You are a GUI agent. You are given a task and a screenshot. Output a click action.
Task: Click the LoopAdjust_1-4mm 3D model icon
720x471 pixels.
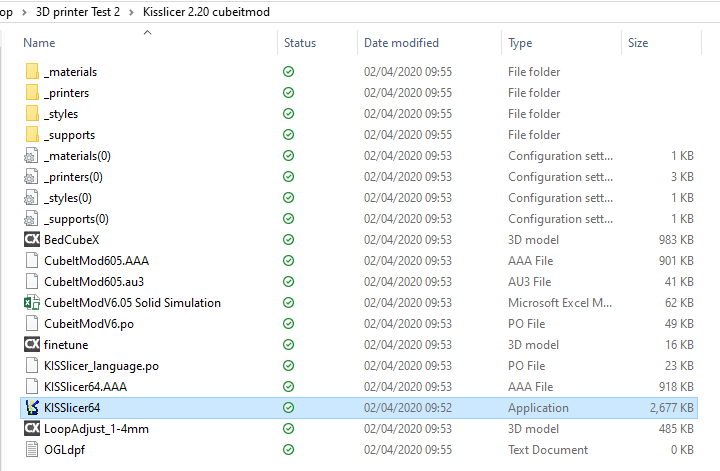click(32, 429)
